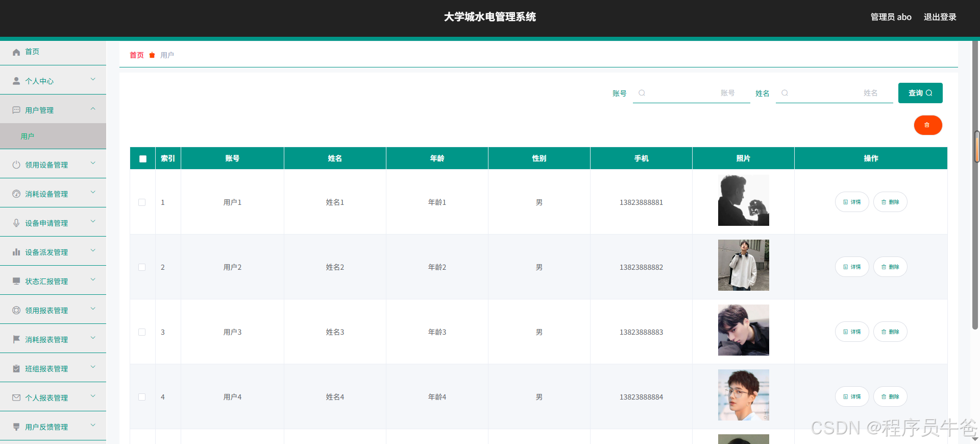Click 详情 button for 用户1
The width and height of the screenshot is (980, 444).
tap(852, 202)
